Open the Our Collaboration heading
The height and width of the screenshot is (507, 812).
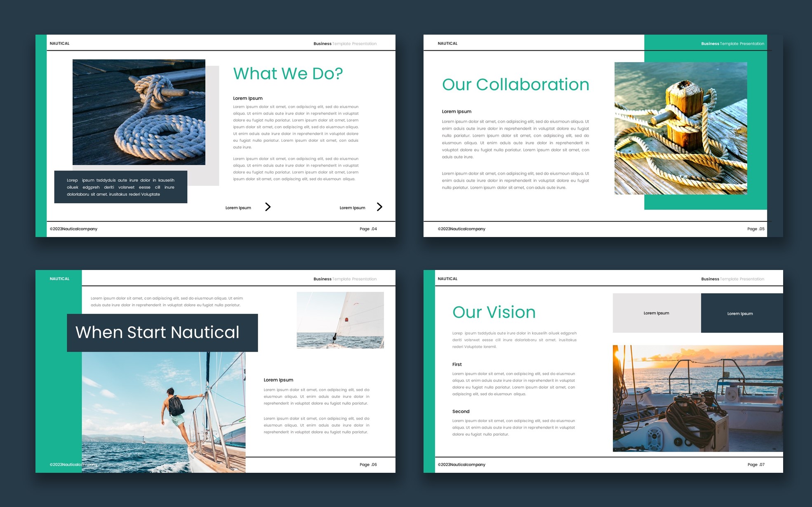[515, 84]
